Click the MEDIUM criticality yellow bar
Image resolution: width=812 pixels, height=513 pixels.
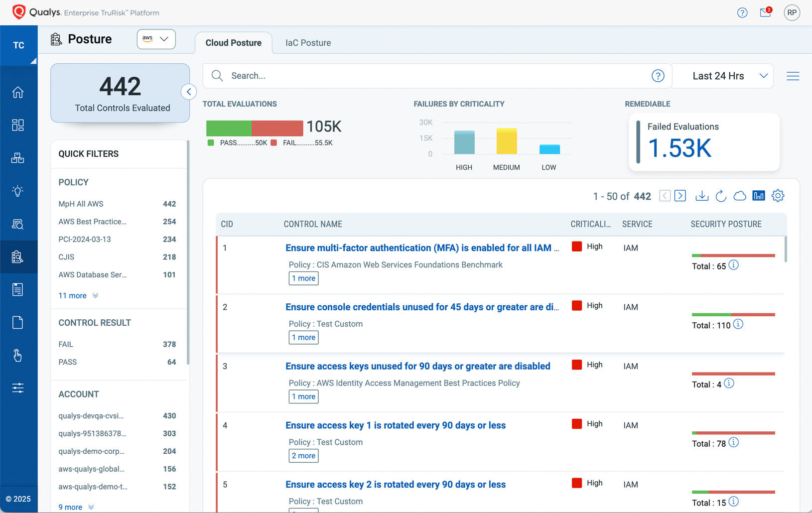pyautogui.click(x=507, y=141)
